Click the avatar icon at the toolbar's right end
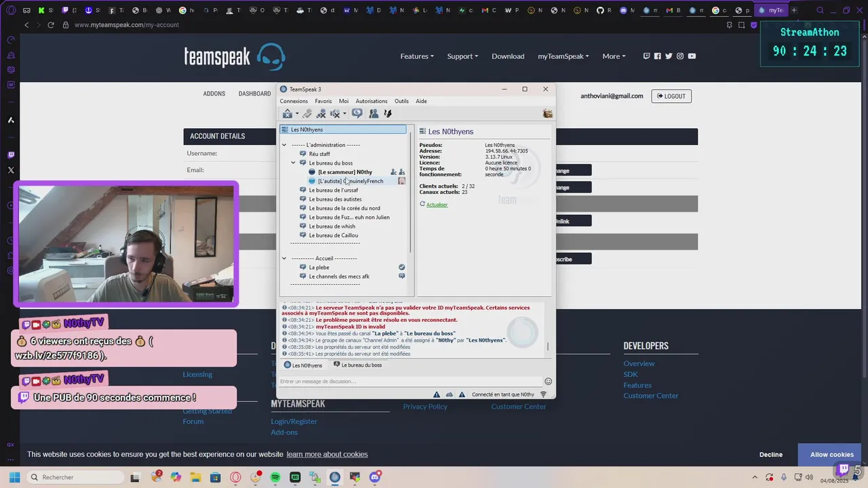 point(547,114)
